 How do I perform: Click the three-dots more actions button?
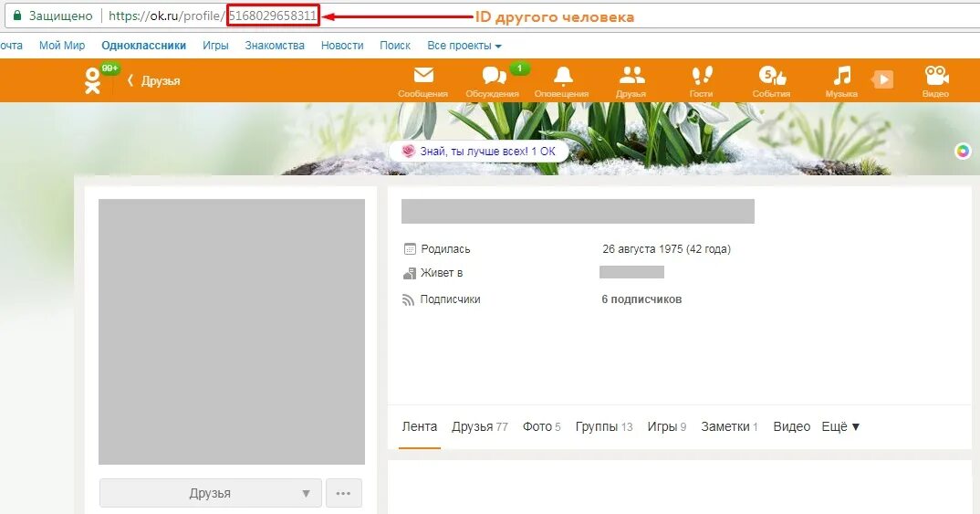(x=344, y=493)
